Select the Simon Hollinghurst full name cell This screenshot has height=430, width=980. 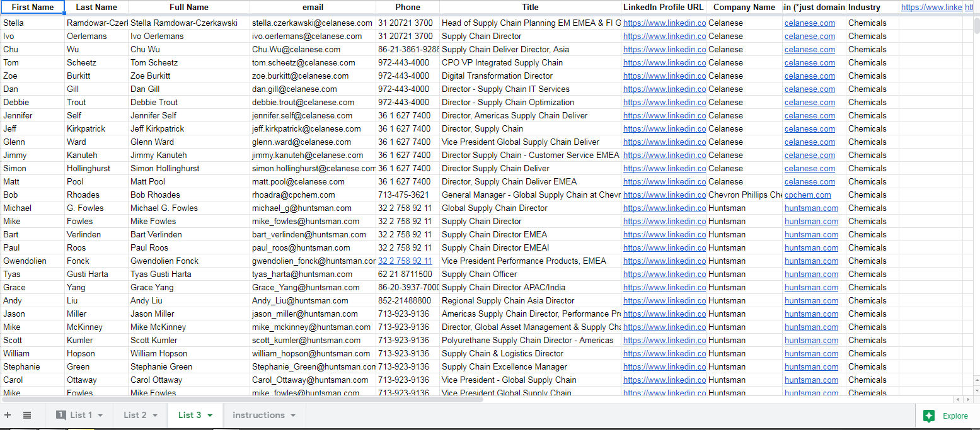189,168
